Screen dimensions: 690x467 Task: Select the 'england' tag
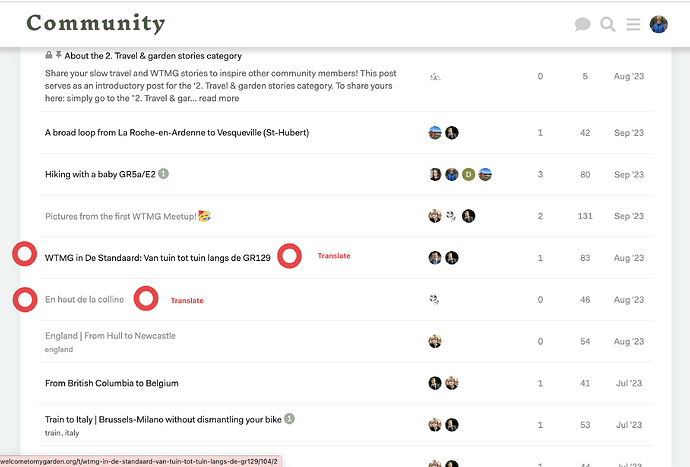click(x=59, y=349)
